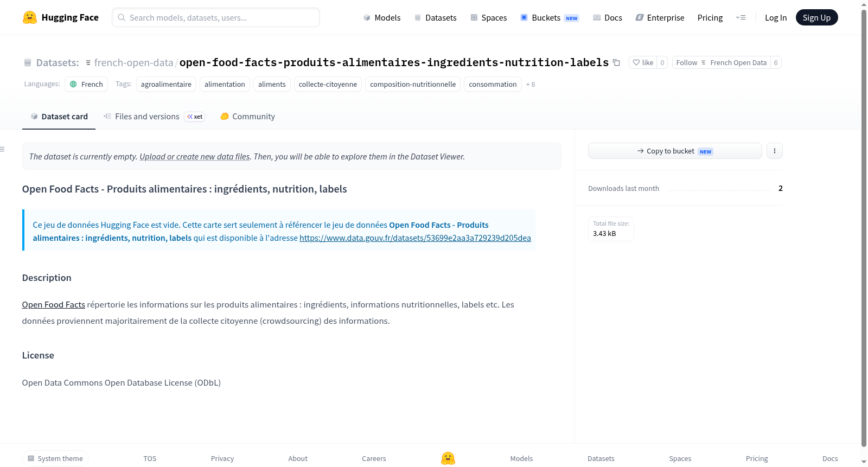Open Spaces in the footer
This screenshot has width=868, height=467.
[680, 458]
